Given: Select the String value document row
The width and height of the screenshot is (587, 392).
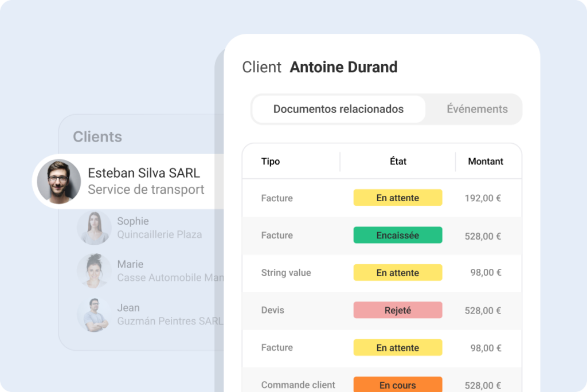Looking at the screenshot, I should click(x=286, y=273).
